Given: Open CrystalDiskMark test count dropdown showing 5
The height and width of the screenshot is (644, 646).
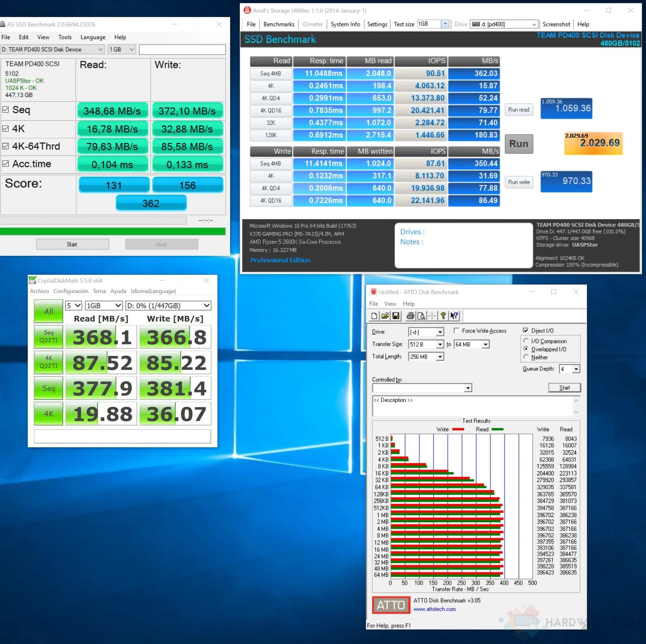Looking at the screenshot, I should click(x=74, y=305).
